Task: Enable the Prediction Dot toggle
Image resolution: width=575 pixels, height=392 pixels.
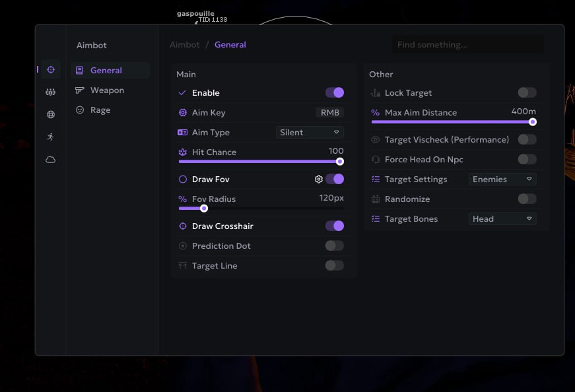Action: [335, 246]
